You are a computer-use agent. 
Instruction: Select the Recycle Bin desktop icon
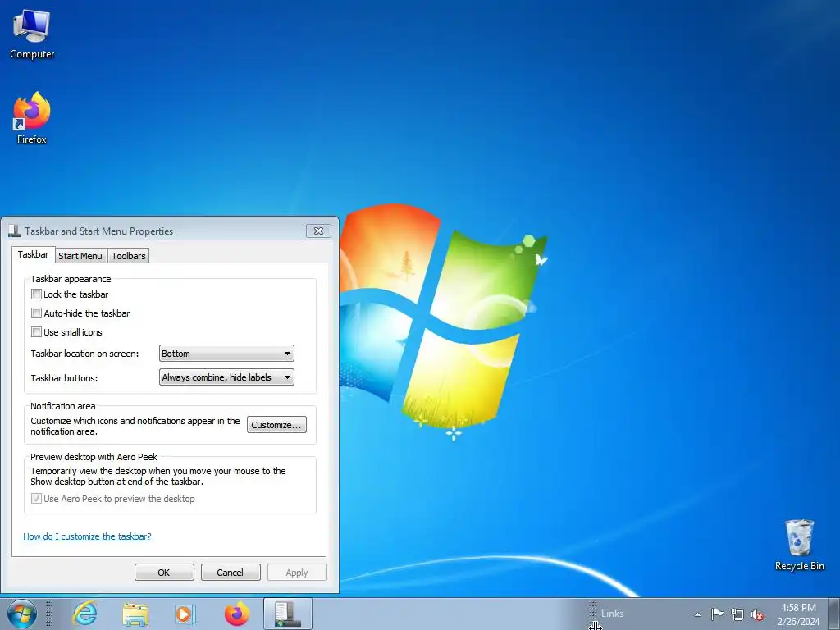pos(799,545)
